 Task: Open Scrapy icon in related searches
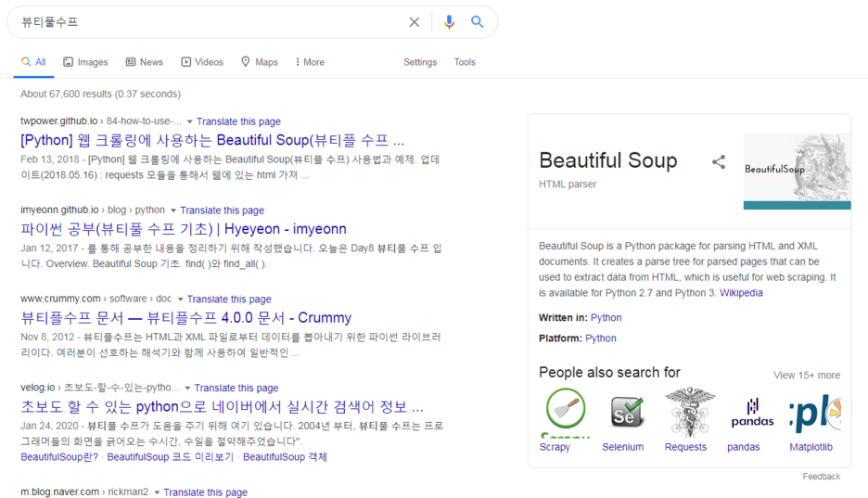(x=565, y=413)
